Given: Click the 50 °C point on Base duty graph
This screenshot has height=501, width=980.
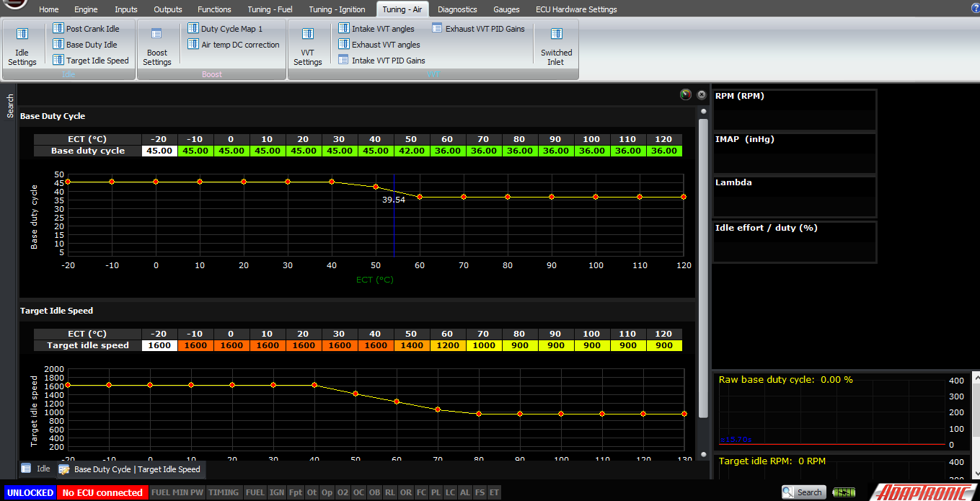Looking at the screenshot, I should click(x=376, y=187).
